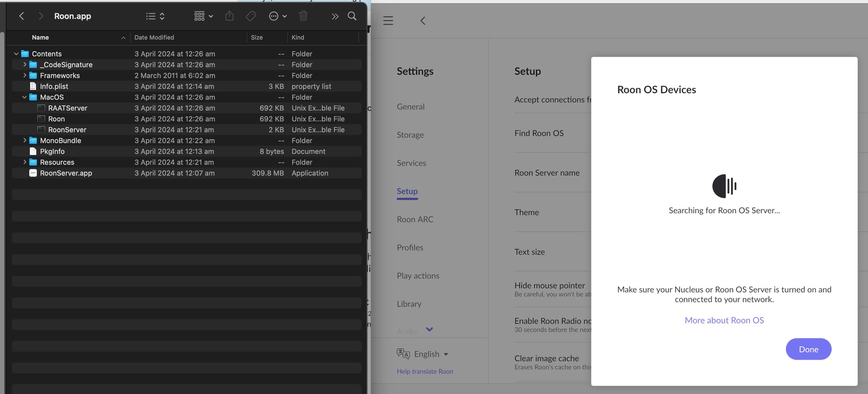Open English language dropdown

[422, 354]
